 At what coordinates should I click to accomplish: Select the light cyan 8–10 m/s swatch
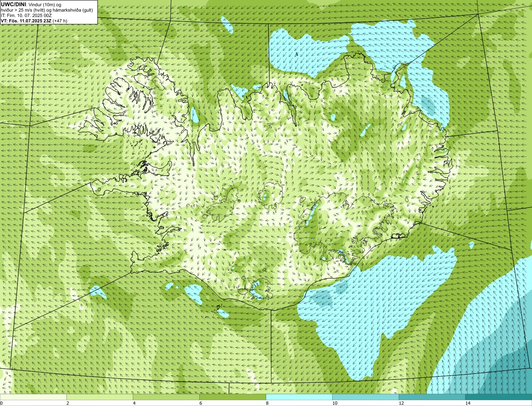tap(299, 397)
